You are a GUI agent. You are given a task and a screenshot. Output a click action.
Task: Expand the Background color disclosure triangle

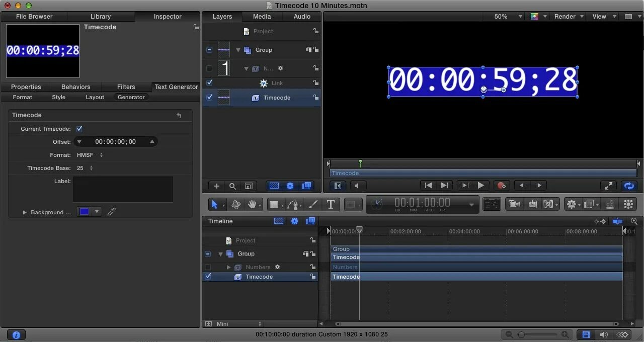[24, 212]
